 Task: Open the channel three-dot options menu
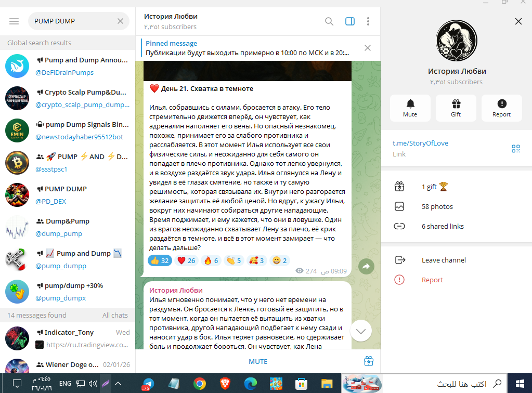pyautogui.click(x=368, y=21)
